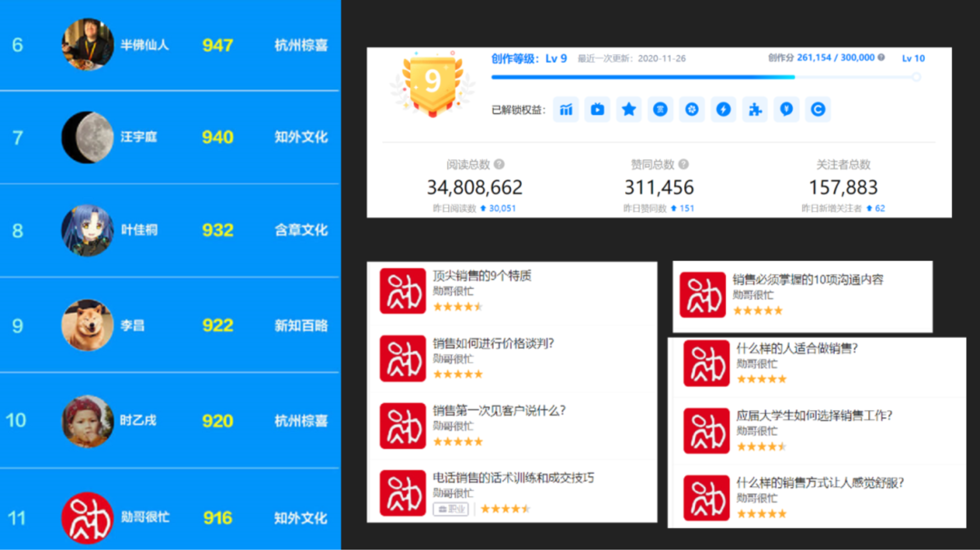Click help icon beside 创作分 score

[881, 57]
